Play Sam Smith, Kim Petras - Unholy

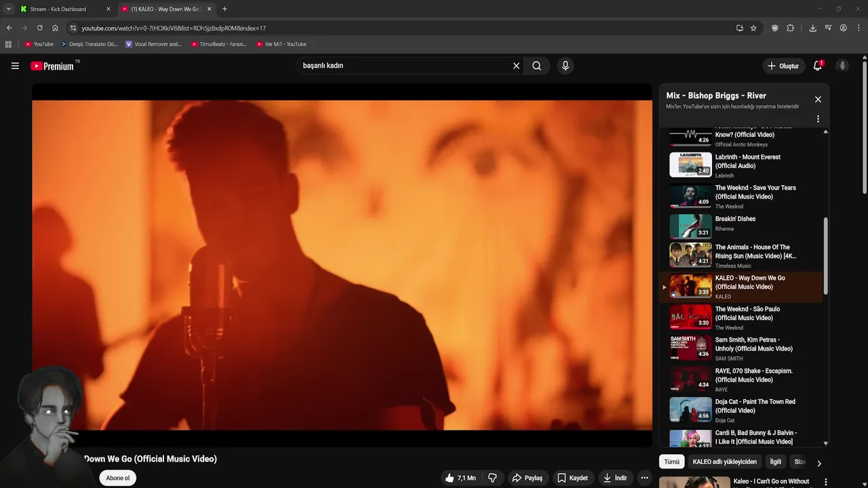741,348
